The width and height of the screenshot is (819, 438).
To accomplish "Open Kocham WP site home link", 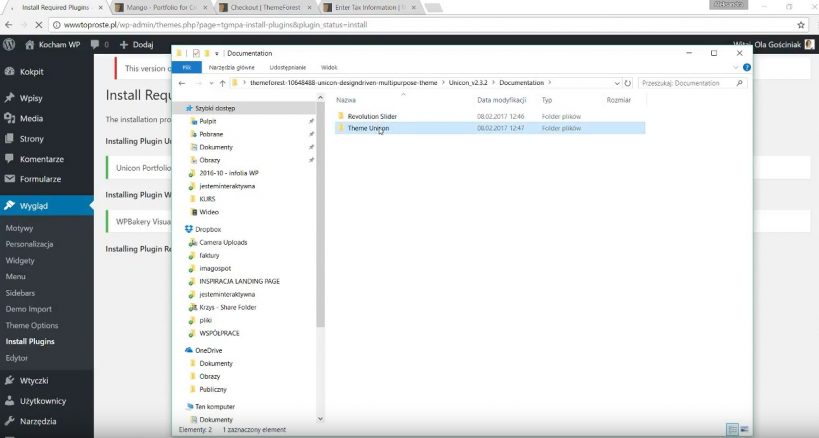I will click(x=53, y=44).
